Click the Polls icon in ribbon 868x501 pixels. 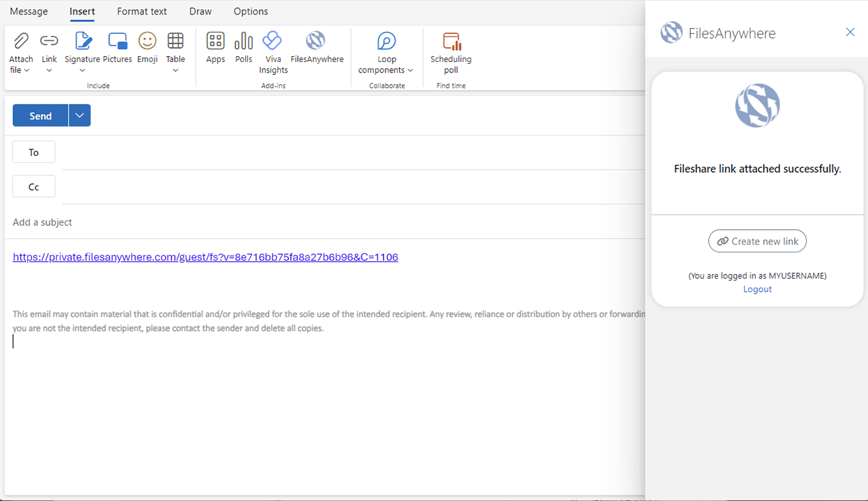click(243, 42)
